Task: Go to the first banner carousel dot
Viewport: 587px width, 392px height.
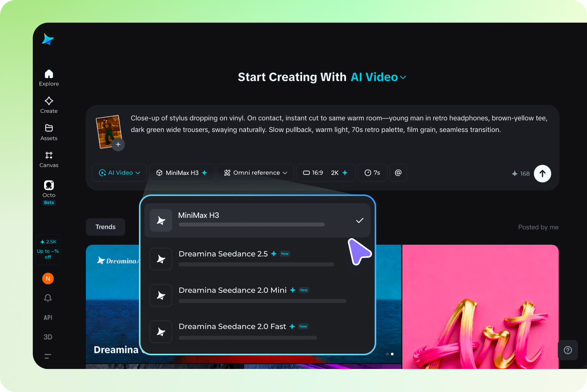Action: [387, 354]
